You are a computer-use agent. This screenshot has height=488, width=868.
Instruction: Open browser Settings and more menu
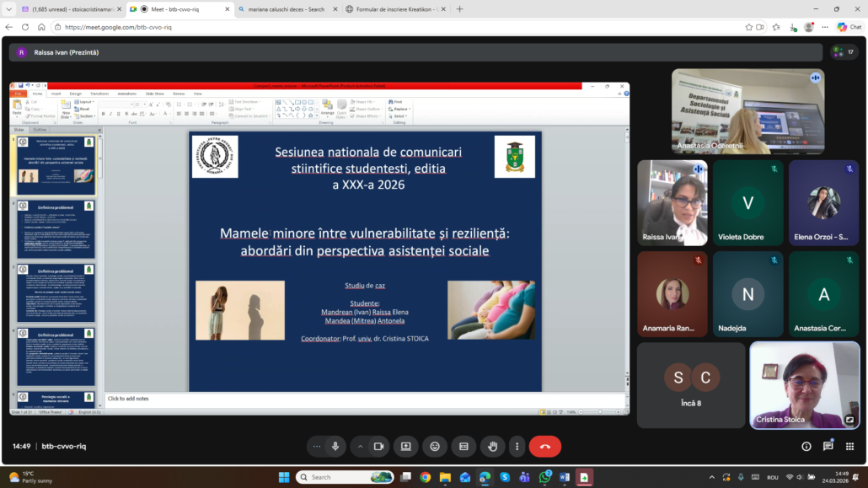[x=825, y=27]
